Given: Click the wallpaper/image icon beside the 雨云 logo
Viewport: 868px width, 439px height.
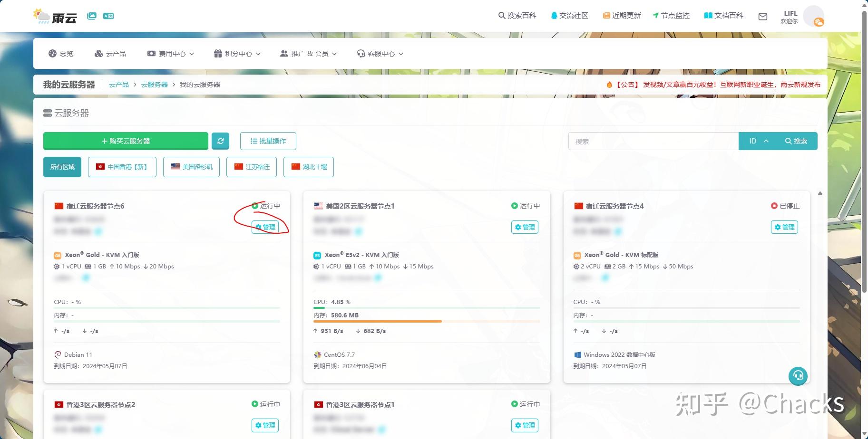Looking at the screenshot, I should pos(92,15).
